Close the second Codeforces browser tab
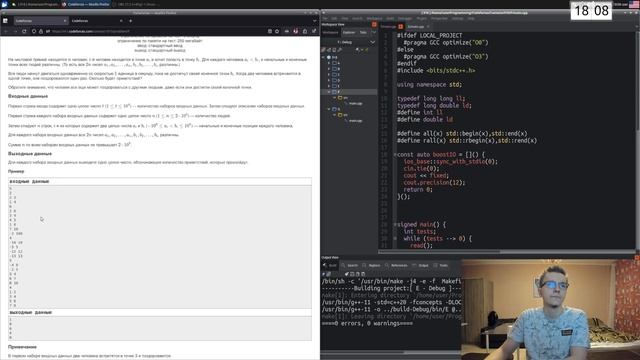Image resolution: width=640 pixels, height=360 pixels. pyautogui.click(x=121, y=20)
